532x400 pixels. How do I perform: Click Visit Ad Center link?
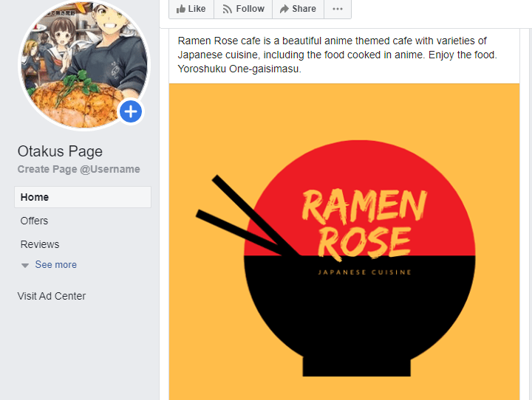(x=52, y=296)
